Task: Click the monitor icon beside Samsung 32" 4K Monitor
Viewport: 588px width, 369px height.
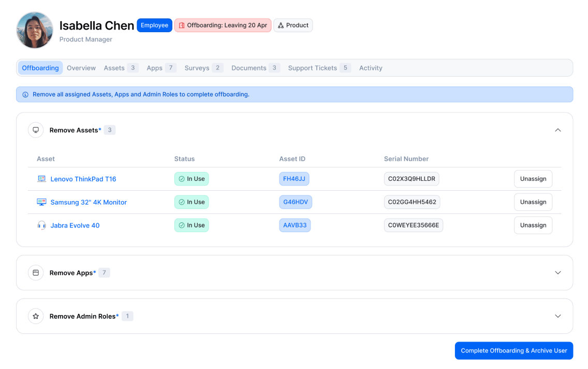Action: click(x=41, y=202)
